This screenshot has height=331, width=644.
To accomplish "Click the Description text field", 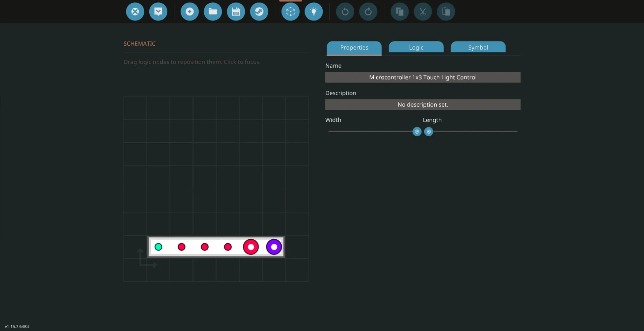I will pyautogui.click(x=423, y=105).
